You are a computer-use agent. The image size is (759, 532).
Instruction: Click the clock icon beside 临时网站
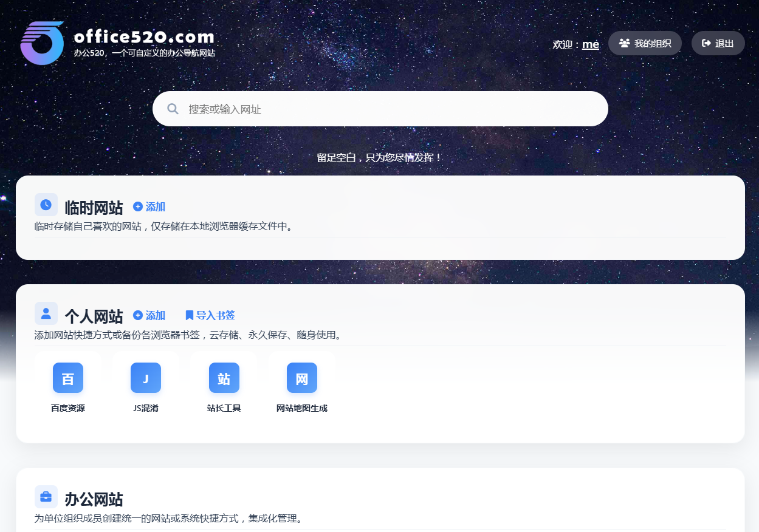46,205
